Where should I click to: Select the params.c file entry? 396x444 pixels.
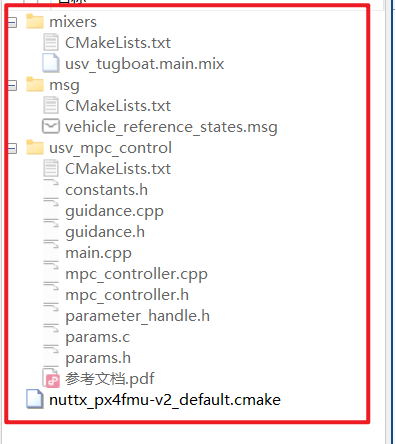[x=97, y=337]
